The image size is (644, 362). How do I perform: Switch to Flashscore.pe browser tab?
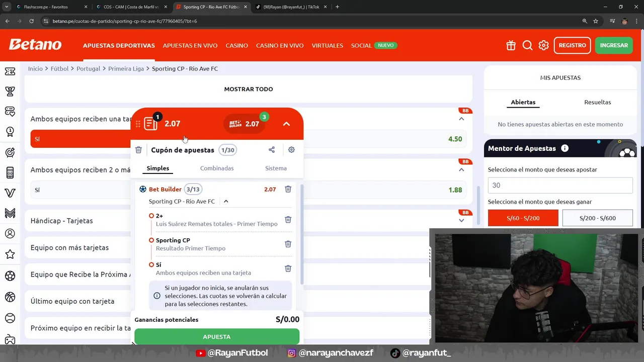(50, 7)
